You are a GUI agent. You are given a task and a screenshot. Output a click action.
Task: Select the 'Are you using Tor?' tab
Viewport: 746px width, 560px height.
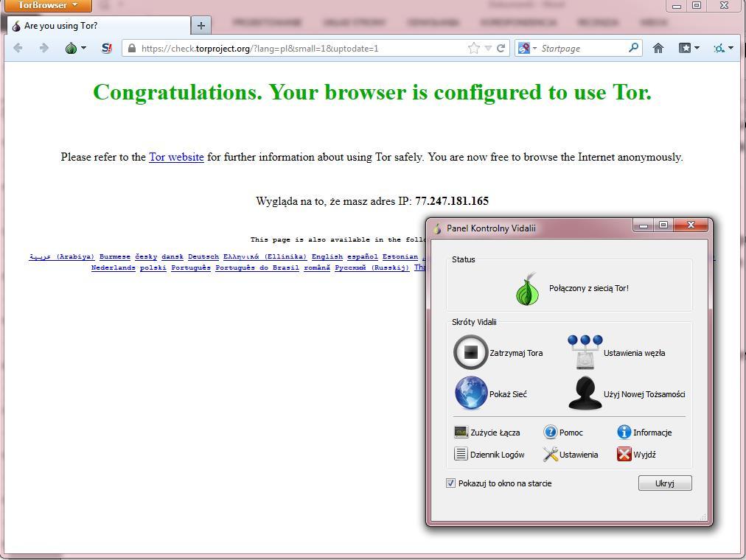[99, 26]
